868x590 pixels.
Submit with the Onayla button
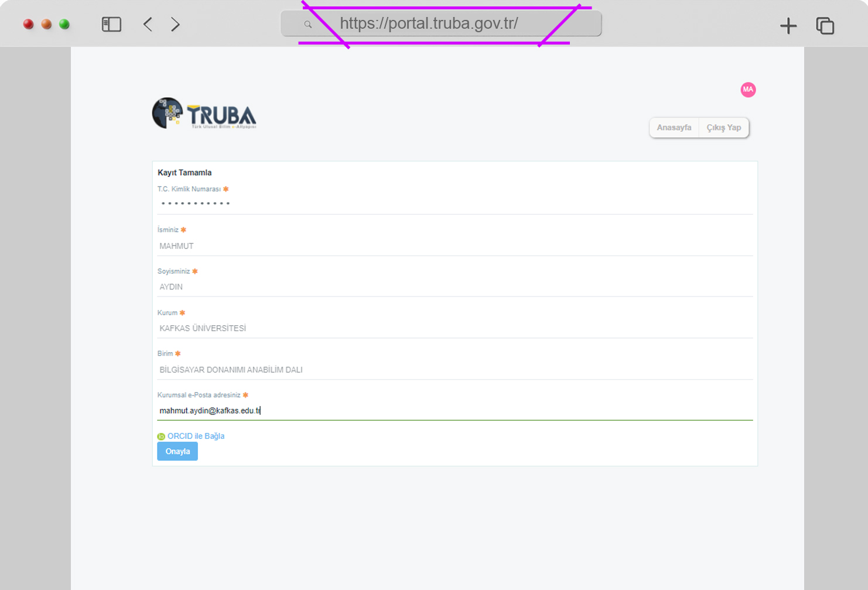[x=177, y=451]
